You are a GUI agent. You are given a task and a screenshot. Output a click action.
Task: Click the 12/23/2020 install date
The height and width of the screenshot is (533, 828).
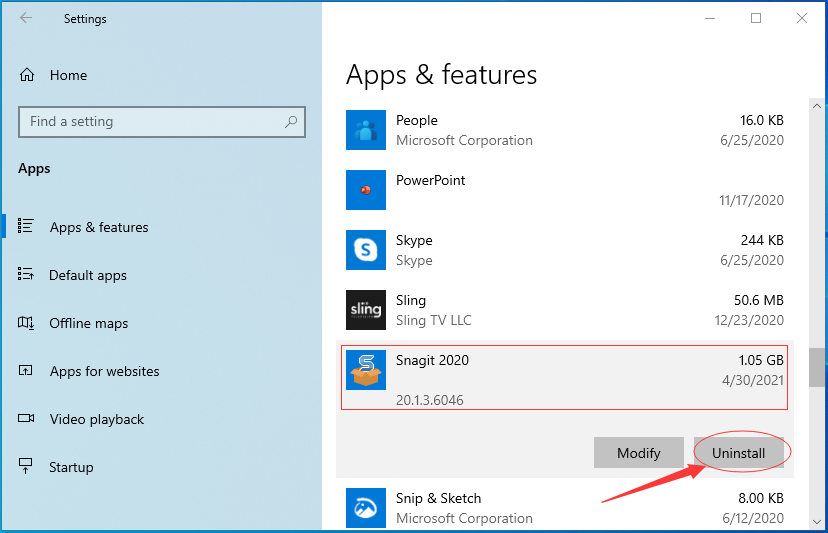coord(749,320)
